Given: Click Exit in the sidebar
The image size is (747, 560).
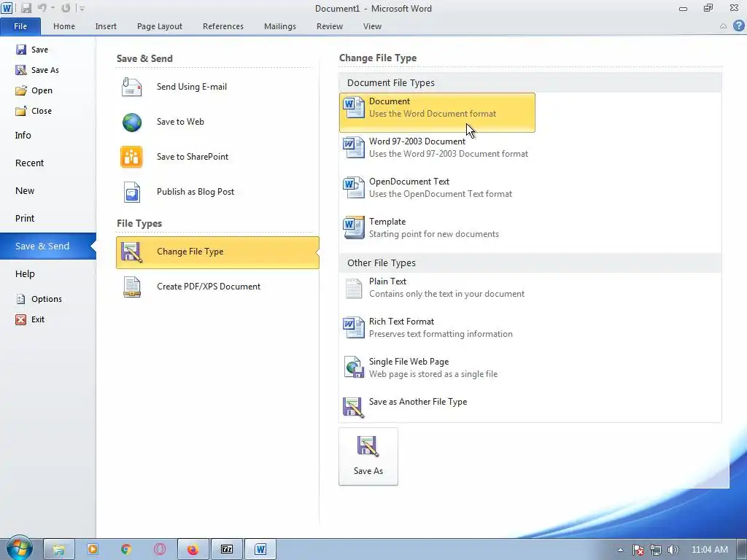Looking at the screenshot, I should click(x=30, y=319).
